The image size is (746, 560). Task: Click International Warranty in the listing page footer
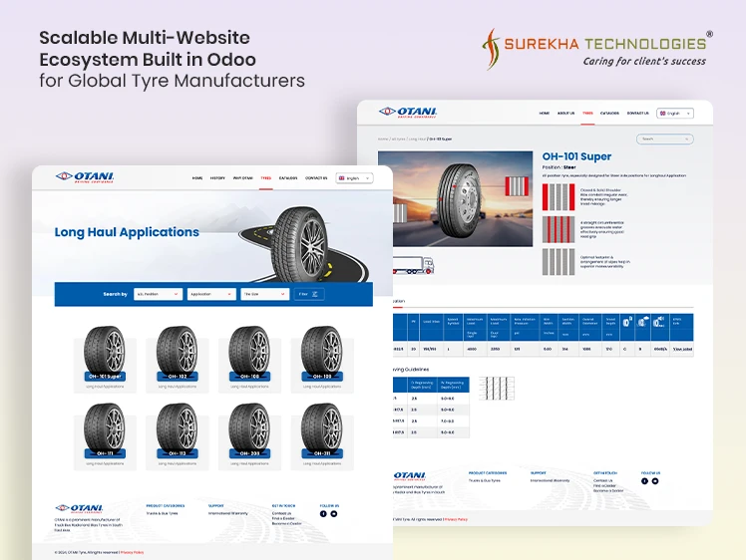pos(228,513)
